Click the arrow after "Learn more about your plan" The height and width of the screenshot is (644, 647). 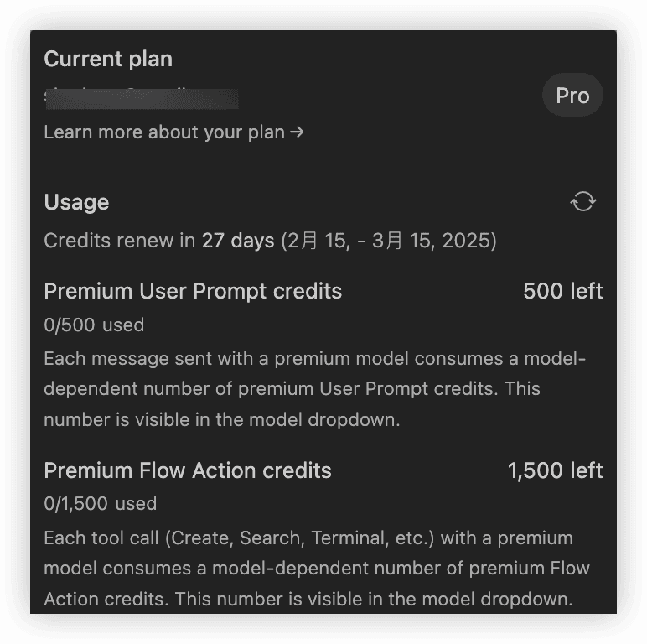[297, 132]
